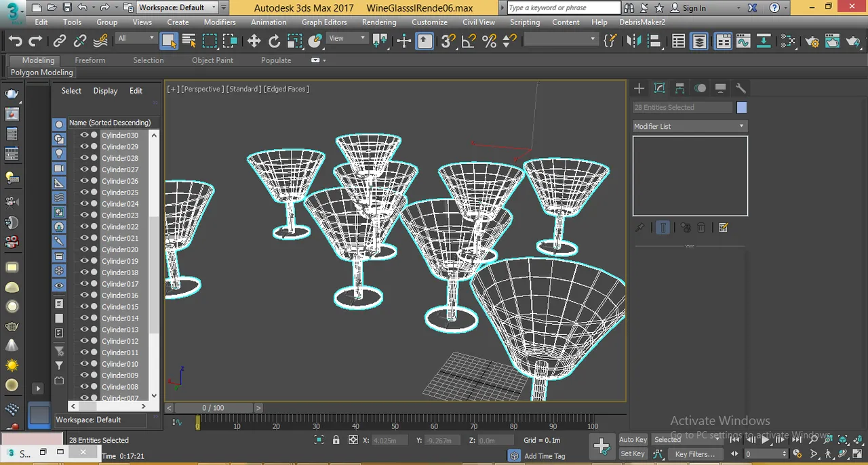Open the Workspace: Default dropdown
The height and width of the screenshot is (465, 868).
(x=178, y=7)
